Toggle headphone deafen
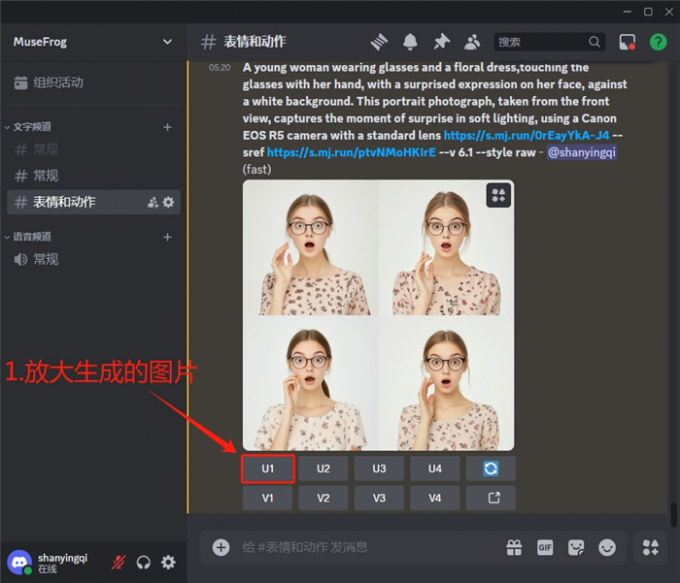The image size is (680, 583). coord(143,563)
